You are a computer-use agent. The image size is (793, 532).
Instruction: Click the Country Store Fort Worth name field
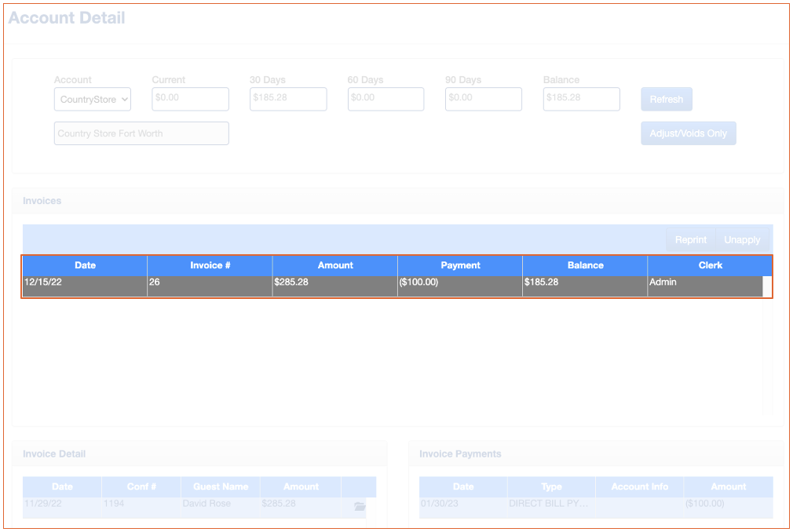tap(141, 133)
